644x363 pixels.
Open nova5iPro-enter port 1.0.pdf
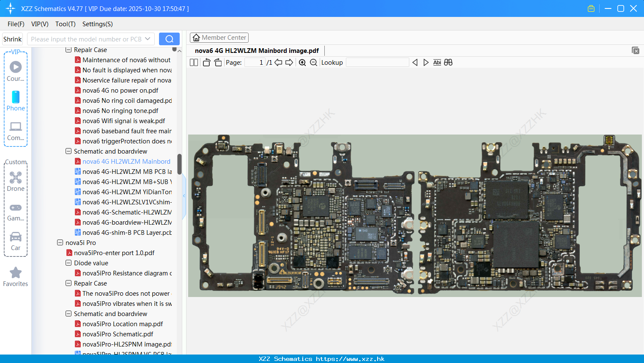pyautogui.click(x=114, y=253)
